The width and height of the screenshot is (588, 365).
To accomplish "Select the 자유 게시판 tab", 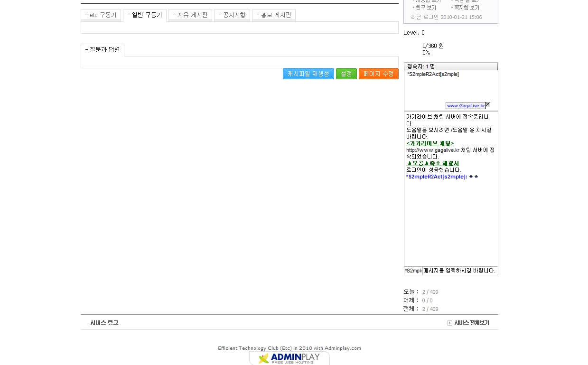I will (190, 15).
